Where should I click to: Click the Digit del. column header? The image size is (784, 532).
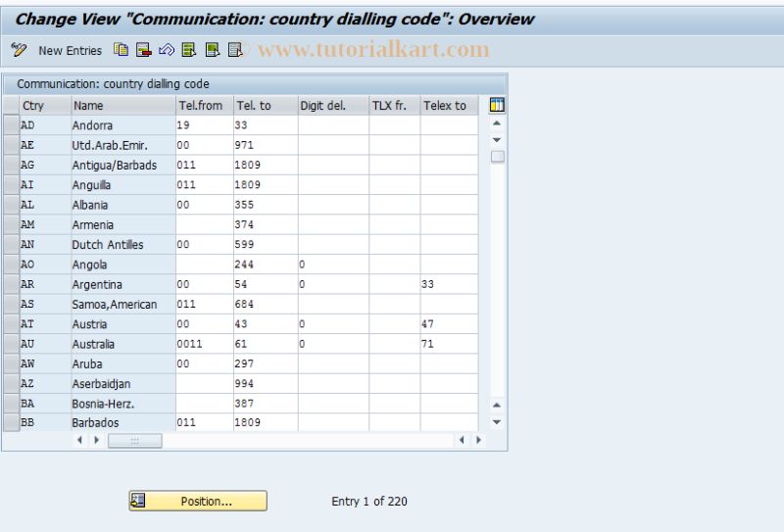point(333,106)
